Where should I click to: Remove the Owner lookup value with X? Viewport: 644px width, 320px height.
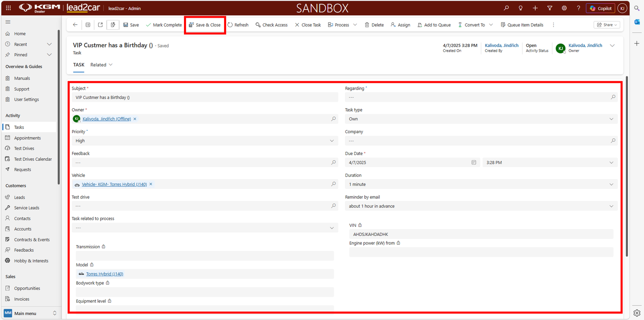pyautogui.click(x=135, y=119)
